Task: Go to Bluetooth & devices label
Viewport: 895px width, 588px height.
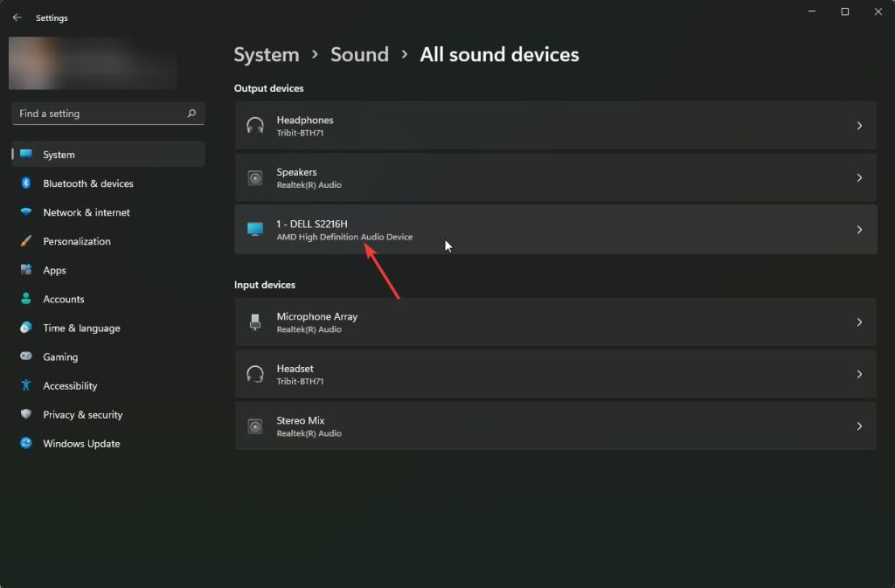Action: (x=88, y=183)
